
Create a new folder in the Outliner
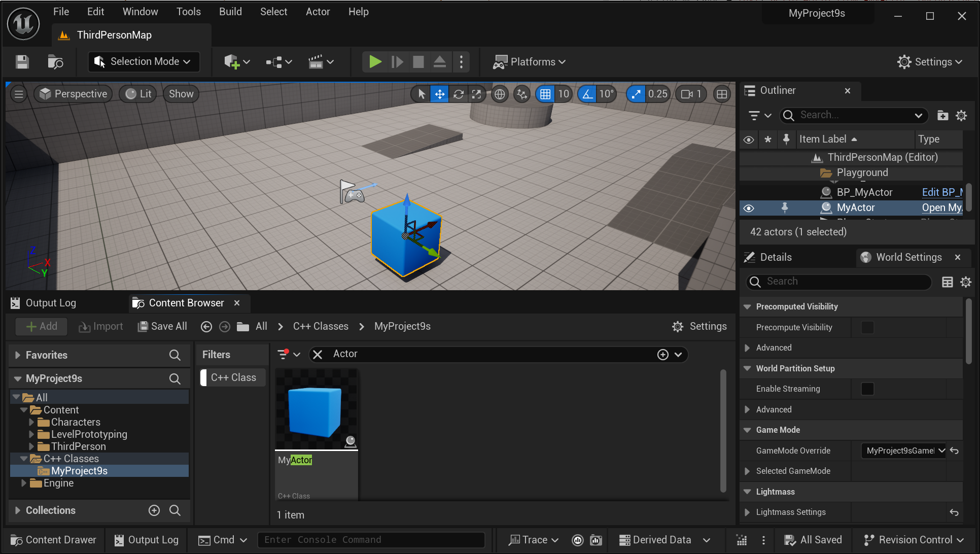tap(942, 116)
